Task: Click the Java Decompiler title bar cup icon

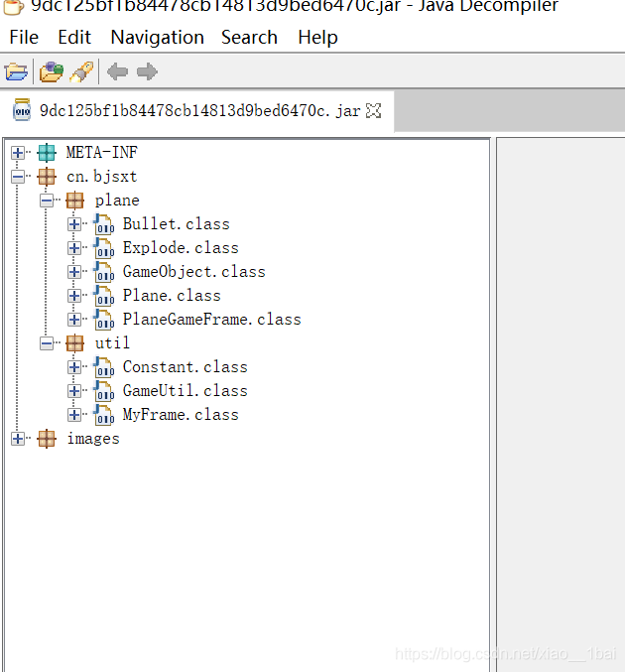Action: tap(13, 6)
